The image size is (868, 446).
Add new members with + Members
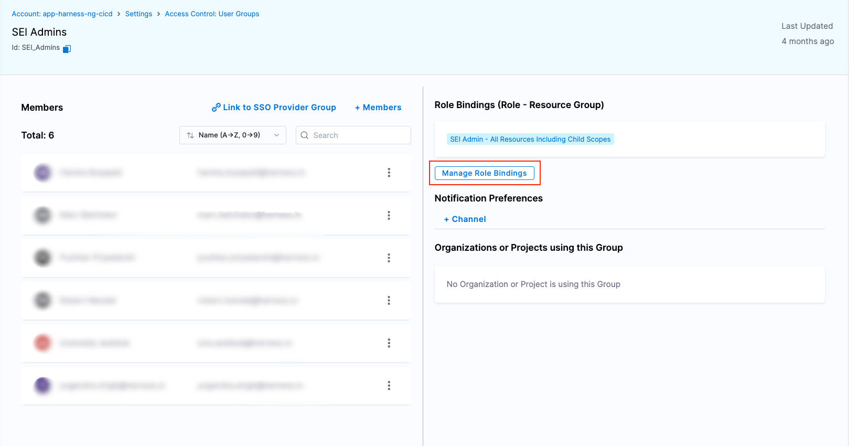point(378,107)
